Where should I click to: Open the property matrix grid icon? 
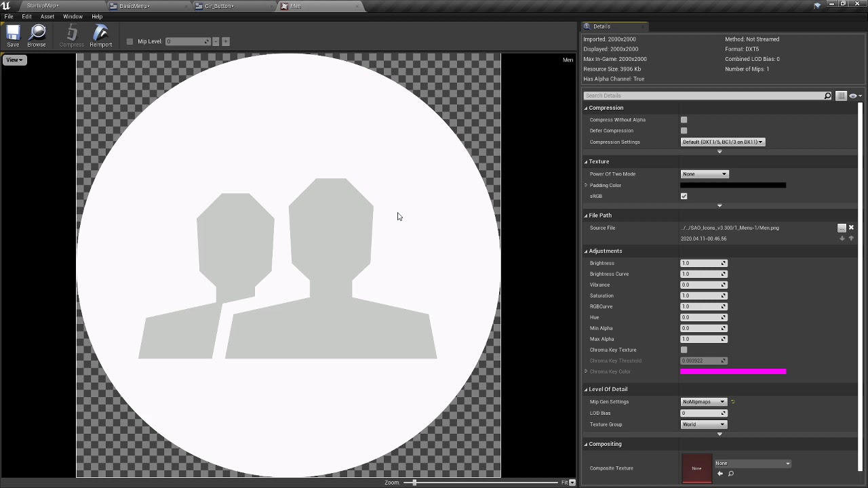(841, 96)
